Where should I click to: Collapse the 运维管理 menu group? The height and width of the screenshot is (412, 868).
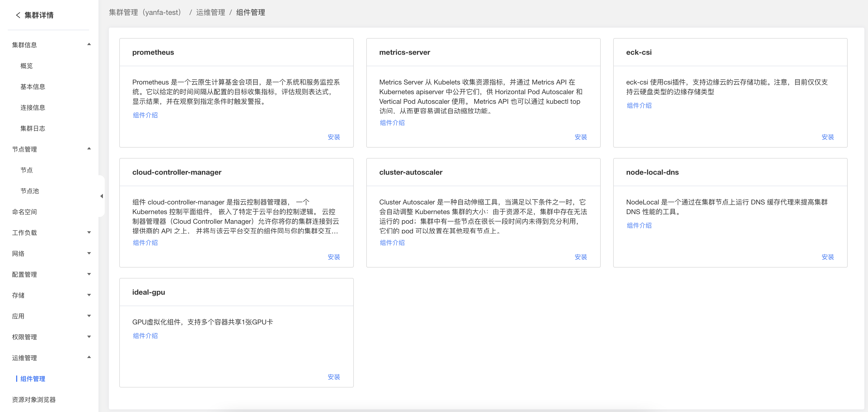89,358
